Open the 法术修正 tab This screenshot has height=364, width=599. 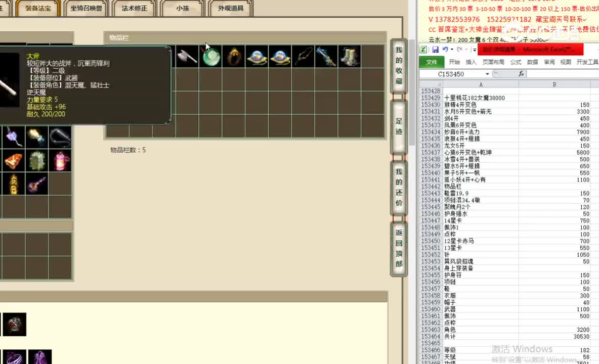[134, 8]
